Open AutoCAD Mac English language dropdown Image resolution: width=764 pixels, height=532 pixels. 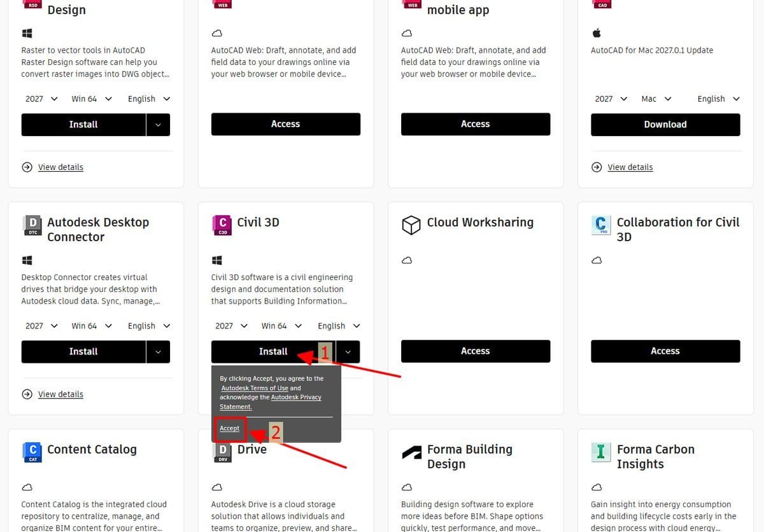(719, 99)
